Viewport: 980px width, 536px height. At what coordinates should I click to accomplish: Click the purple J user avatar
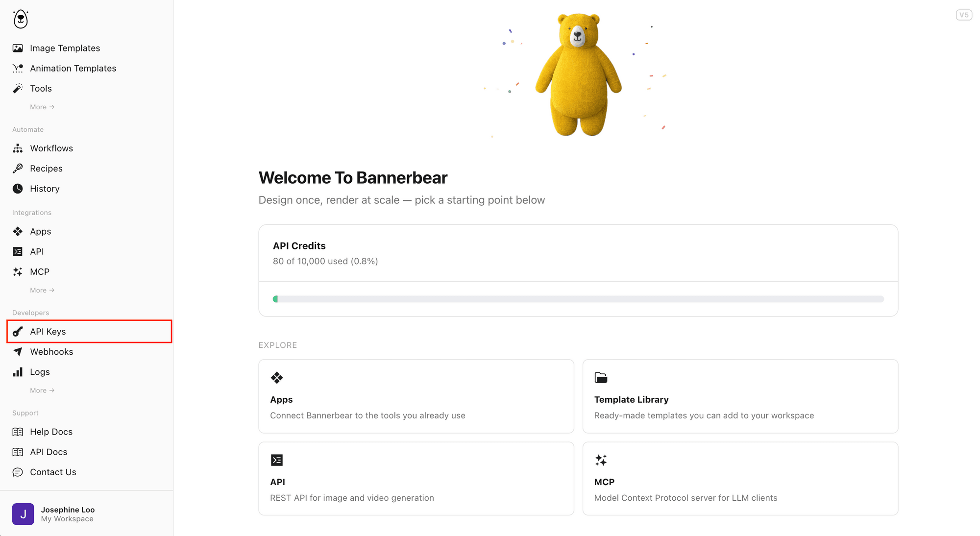pyautogui.click(x=23, y=514)
